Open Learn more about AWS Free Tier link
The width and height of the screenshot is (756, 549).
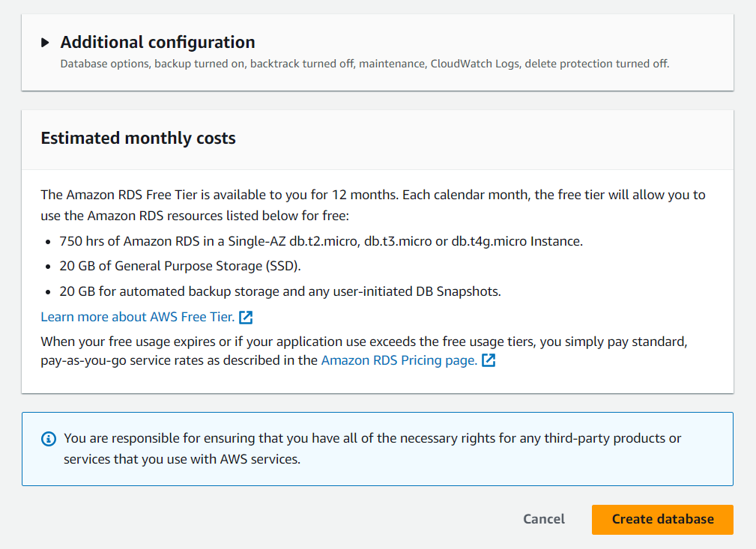tap(137, 317)
